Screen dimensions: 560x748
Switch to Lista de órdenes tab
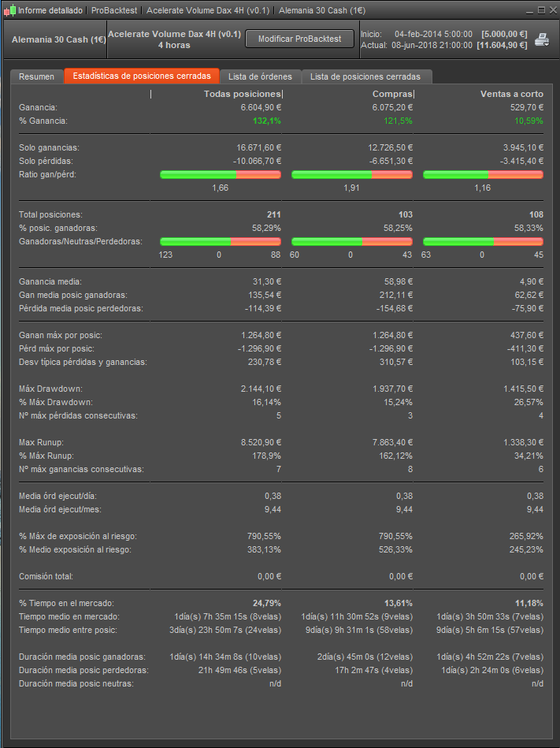[260, 76]
